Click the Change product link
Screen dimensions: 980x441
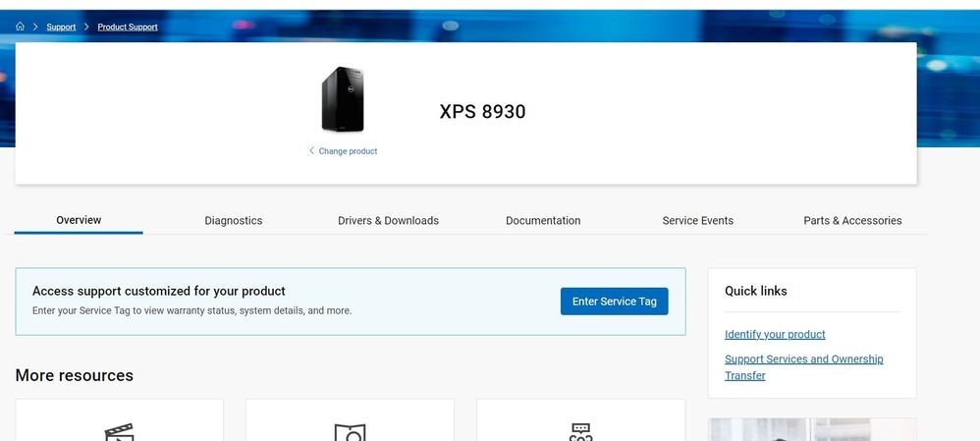pyautogui.click(x=349, y=151)
